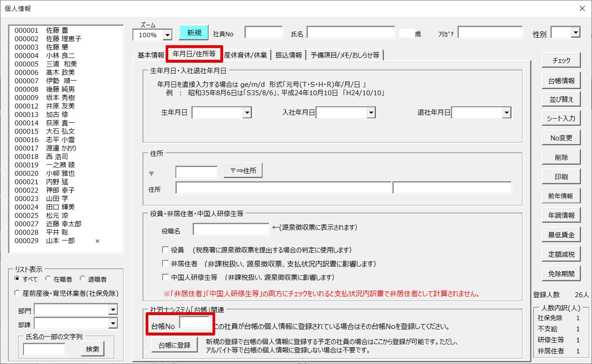The height and width of the screenshot is (364, 592).
Task: Click the 〒⇒住所 address lookup button
Action: (243, 170)
